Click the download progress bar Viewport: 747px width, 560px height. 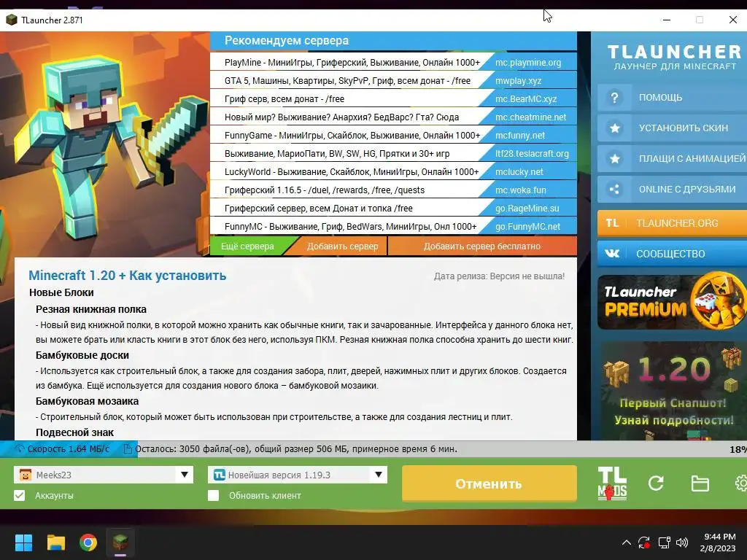(373, 448)
